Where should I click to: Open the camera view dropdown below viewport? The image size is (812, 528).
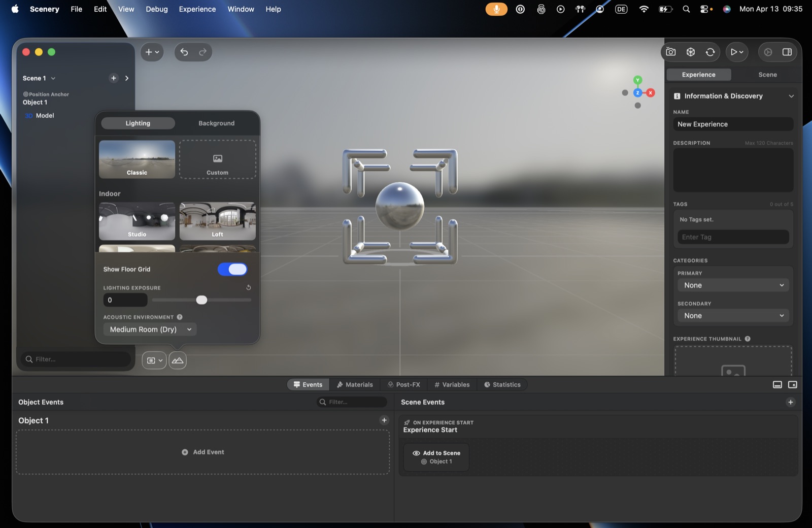pyautogui.click(x=154, y=360)
